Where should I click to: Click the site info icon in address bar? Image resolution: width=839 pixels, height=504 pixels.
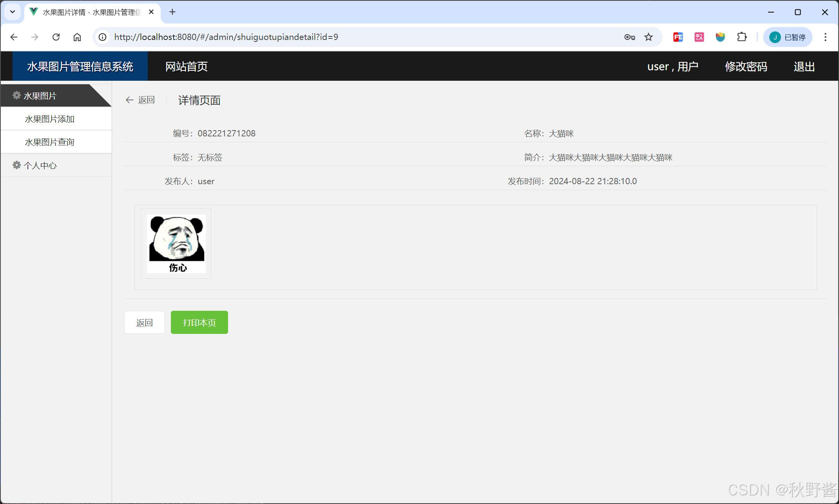click(102, 37)
